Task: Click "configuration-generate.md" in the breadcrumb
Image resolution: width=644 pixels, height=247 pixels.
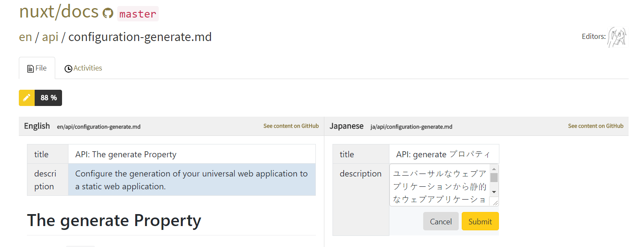Action: point(140,37)
